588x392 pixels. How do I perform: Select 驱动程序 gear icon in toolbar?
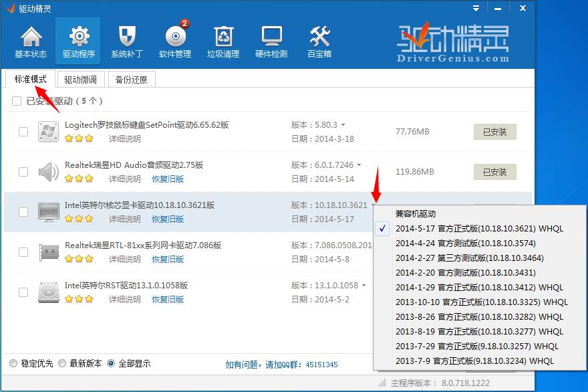coord(79,41)
